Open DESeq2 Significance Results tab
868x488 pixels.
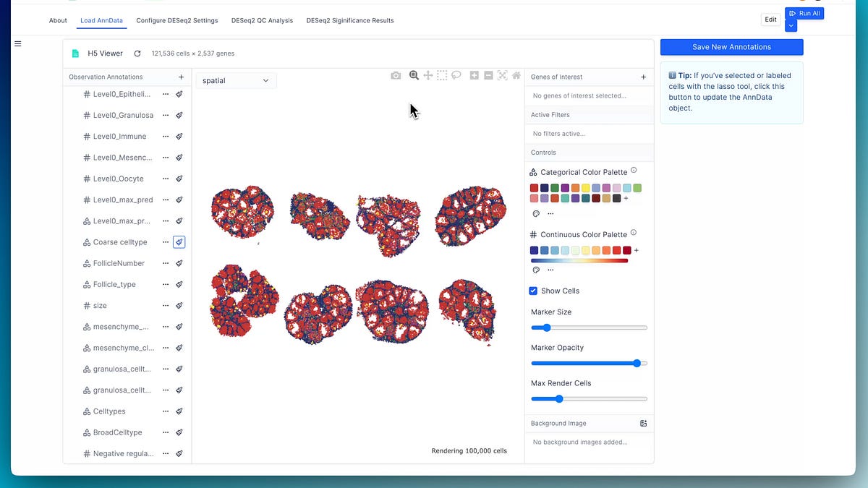click(350, 20)
